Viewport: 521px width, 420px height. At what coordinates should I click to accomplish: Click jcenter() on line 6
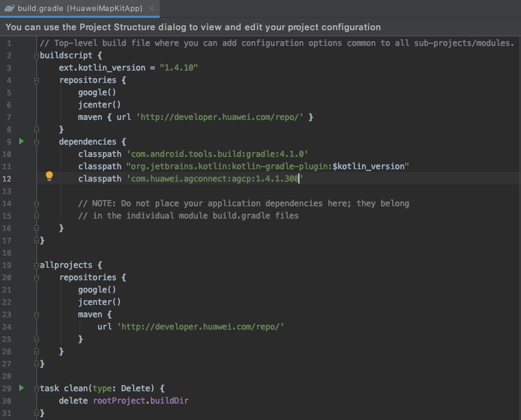point(99,105)
